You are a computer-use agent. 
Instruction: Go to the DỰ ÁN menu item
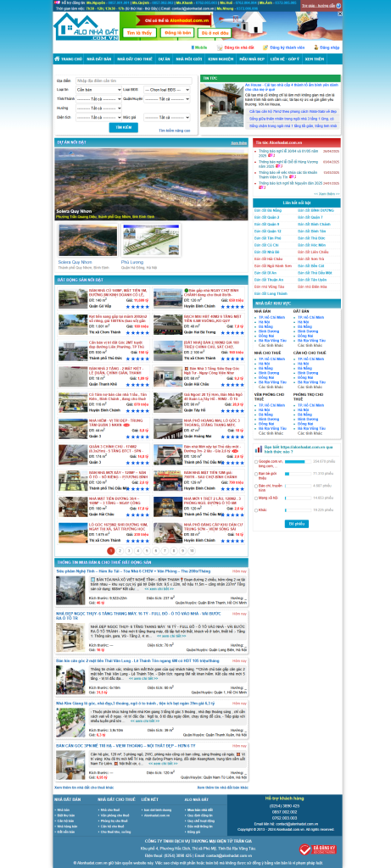pyautogui.click(x=164, y=58)
